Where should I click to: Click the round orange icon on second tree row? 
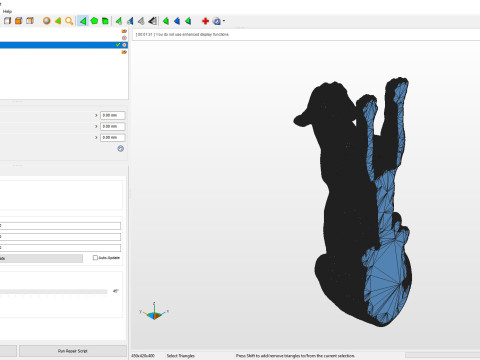click(x=124, y=38)
